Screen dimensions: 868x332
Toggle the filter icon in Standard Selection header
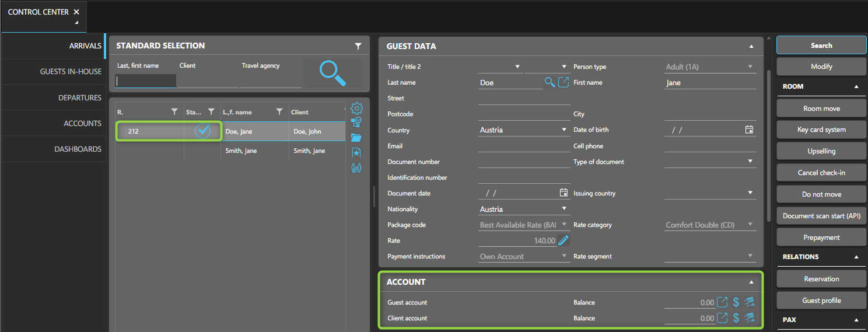[x=358, y=46]
